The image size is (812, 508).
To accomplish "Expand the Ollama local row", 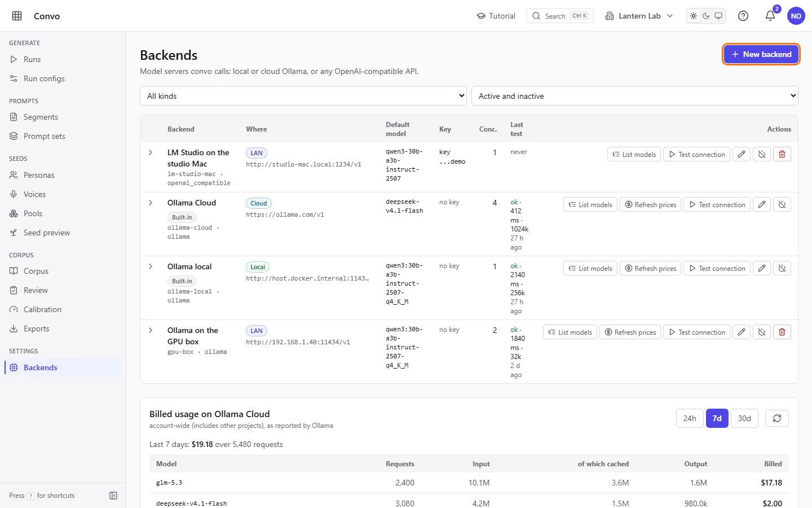I will click(x=151, y=266).
